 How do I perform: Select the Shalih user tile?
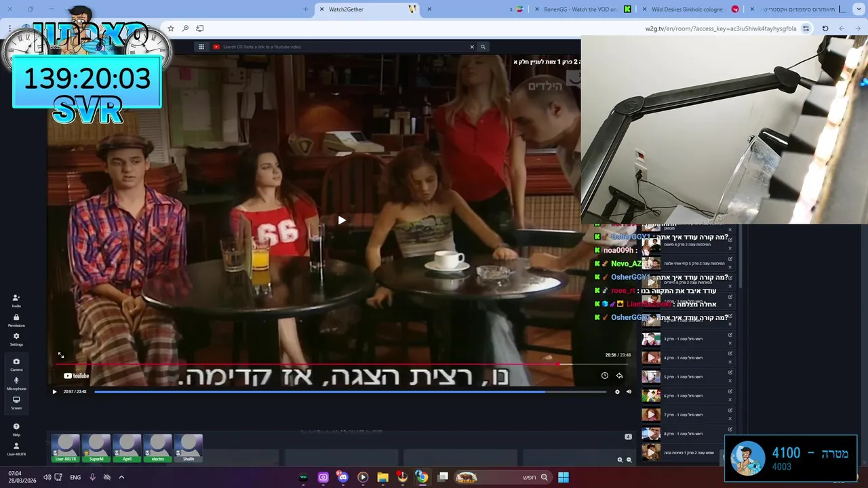coord(189,449)
